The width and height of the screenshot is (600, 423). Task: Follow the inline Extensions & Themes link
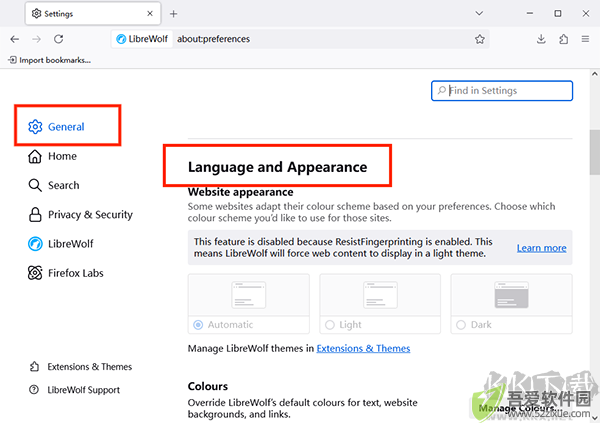pos(363,348)
